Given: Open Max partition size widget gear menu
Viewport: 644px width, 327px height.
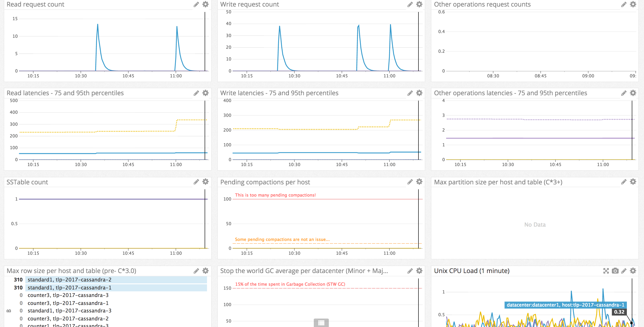Looking at the screenshot, I should pyautogui.click(x=633, y=182).
